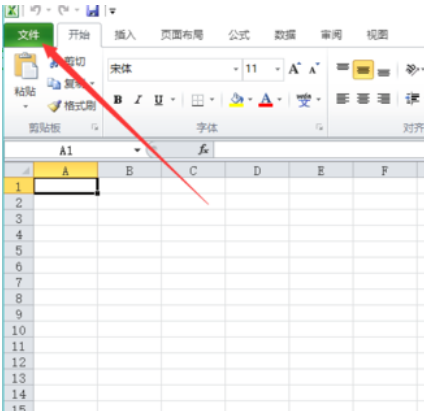Select row 10 header

coord(19,330)
